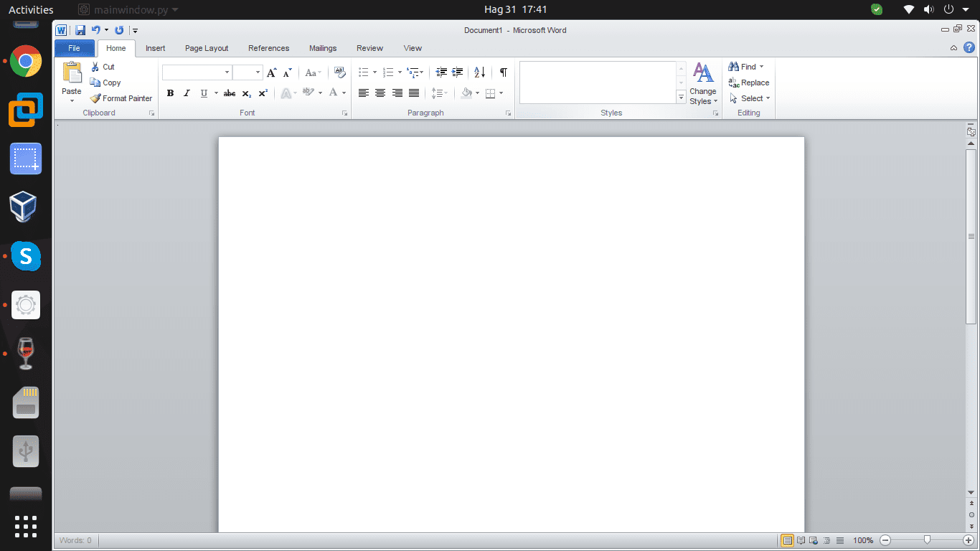Viewport: 980px width, 551px height.
Task: Click the Zoom In plus button
Action: coord(968,540)
